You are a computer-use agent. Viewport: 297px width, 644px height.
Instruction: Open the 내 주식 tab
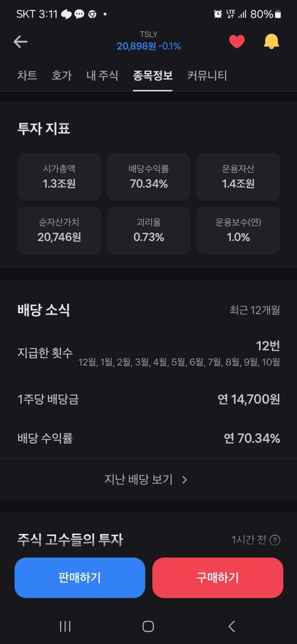click(102, 76)
